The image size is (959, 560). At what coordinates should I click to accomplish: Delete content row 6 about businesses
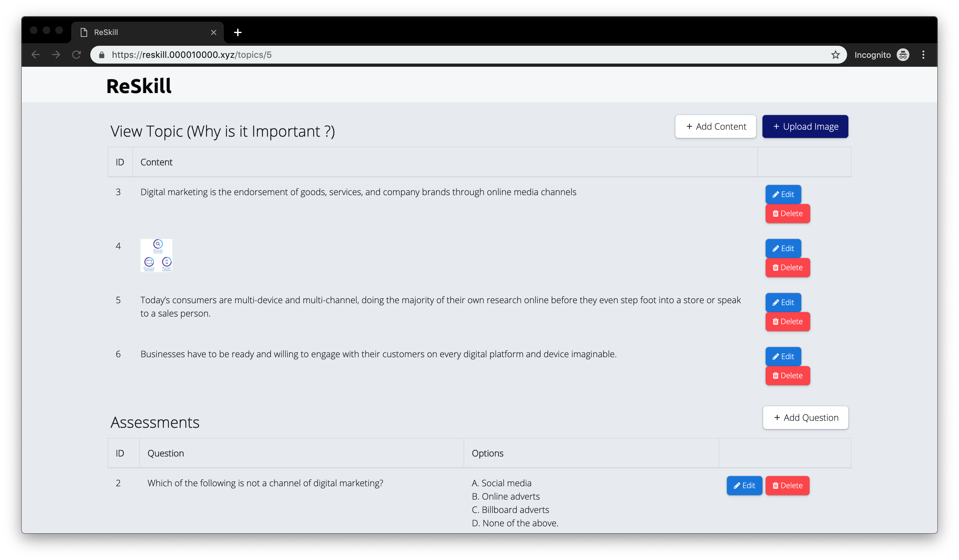point(787,375)
